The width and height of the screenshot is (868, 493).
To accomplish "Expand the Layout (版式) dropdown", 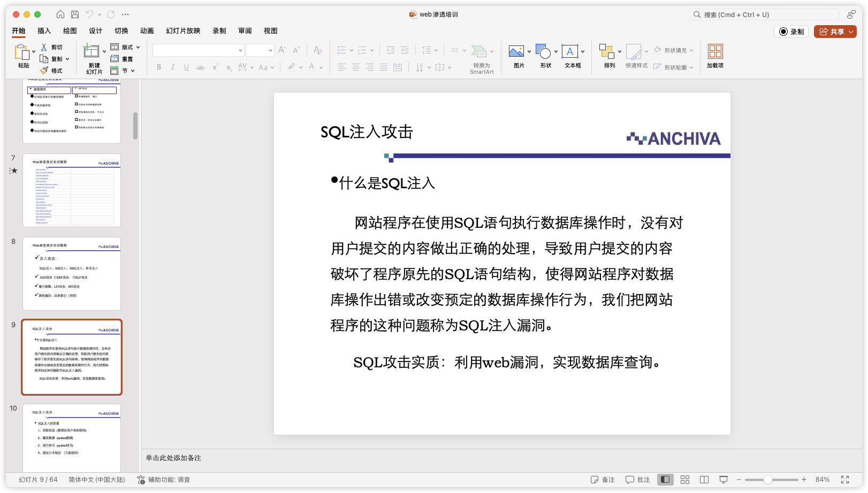I will (138, 47).
